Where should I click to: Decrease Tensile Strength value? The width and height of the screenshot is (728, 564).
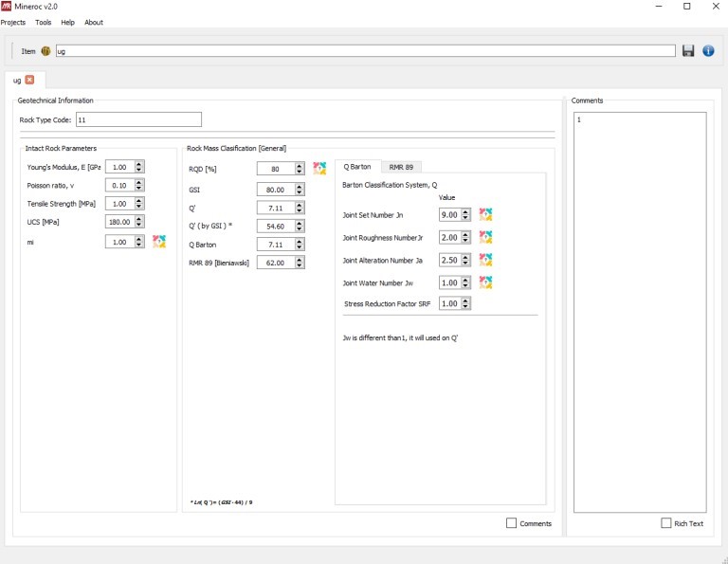[138, 207]
